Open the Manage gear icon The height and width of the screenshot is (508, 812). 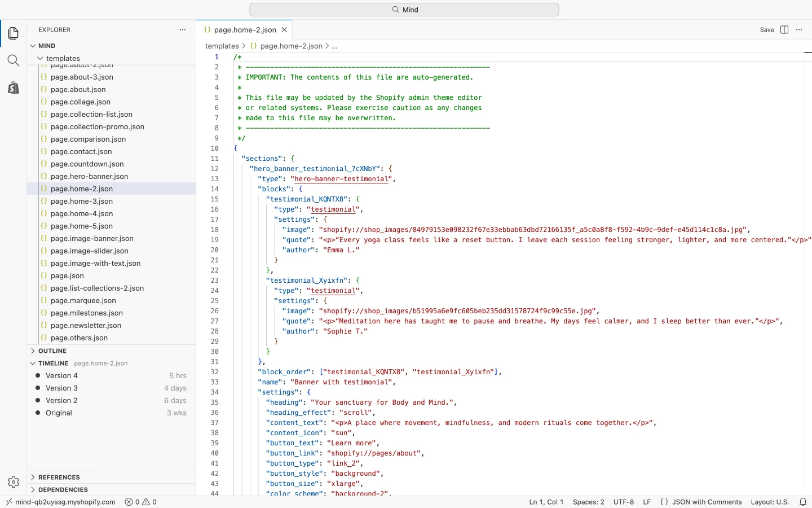(x=14, y=482)
